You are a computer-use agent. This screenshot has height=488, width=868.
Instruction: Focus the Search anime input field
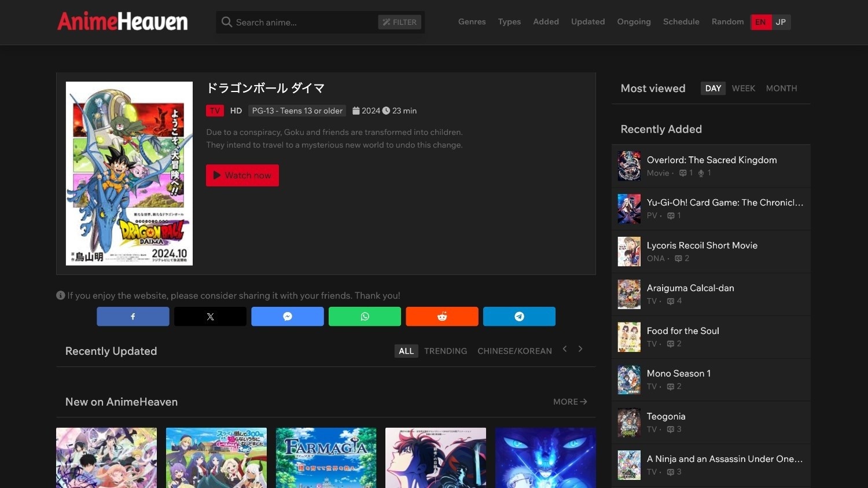(305, 22)
